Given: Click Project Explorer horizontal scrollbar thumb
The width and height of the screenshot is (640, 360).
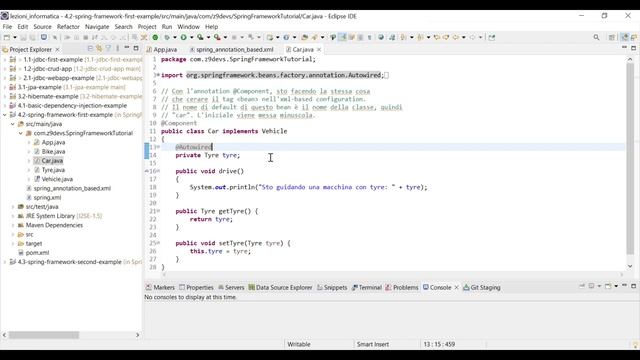Looking at the screenshot, I should tap(44, 335).
